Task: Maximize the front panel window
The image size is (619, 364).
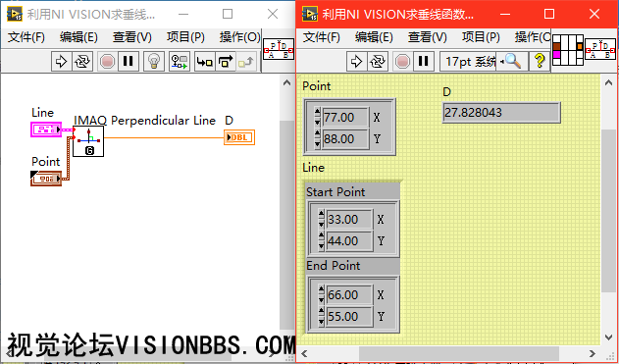Action: 549,14
